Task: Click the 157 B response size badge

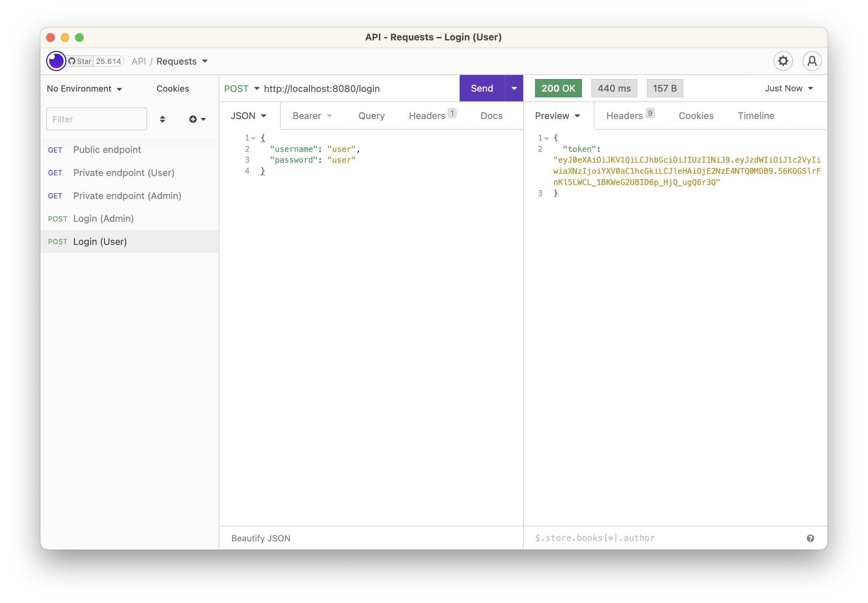Action: pos(665,88)
